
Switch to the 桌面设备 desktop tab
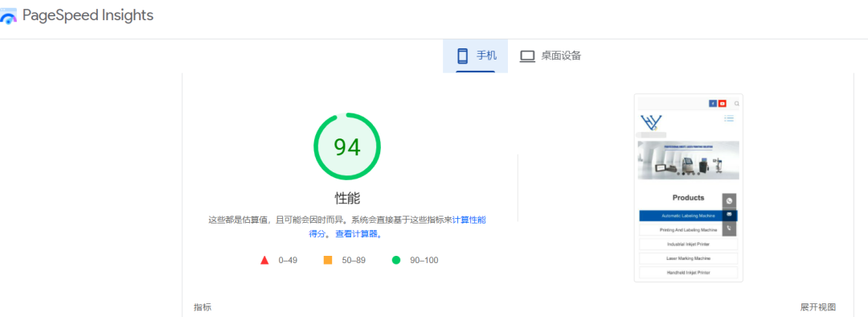point(551,56)
